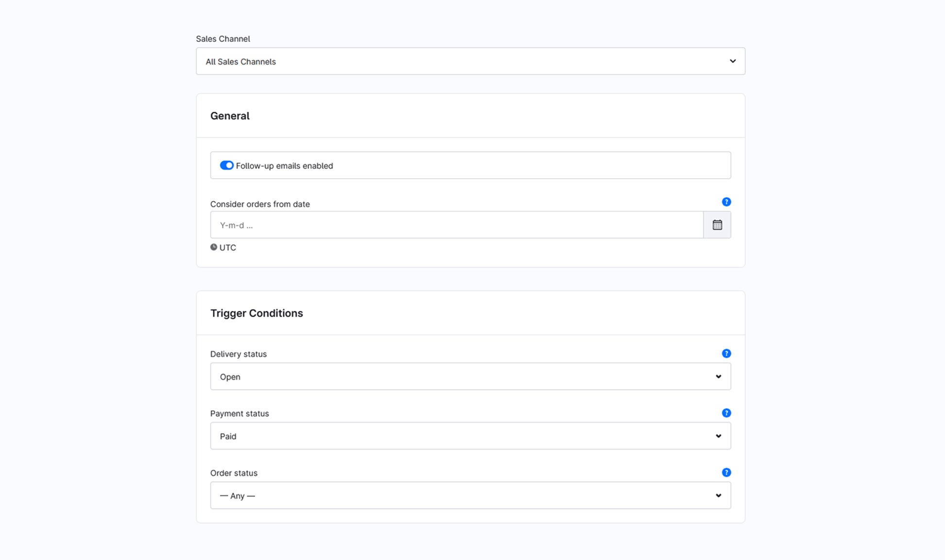Viewport: 945px width, 560px height.
Task: Open the Sales Channel dropdown
Action: pos(470,61)
